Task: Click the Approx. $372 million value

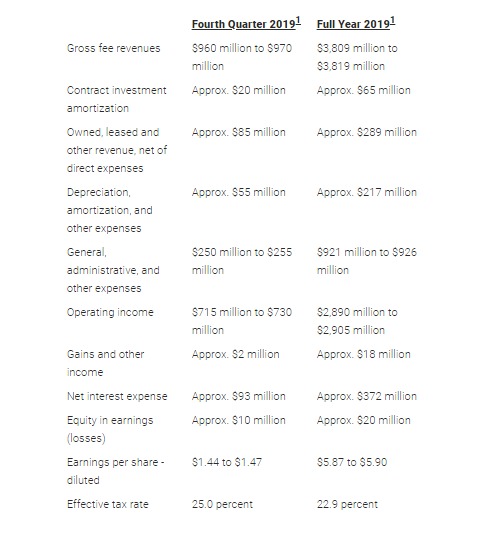Action: pos(367,396)
